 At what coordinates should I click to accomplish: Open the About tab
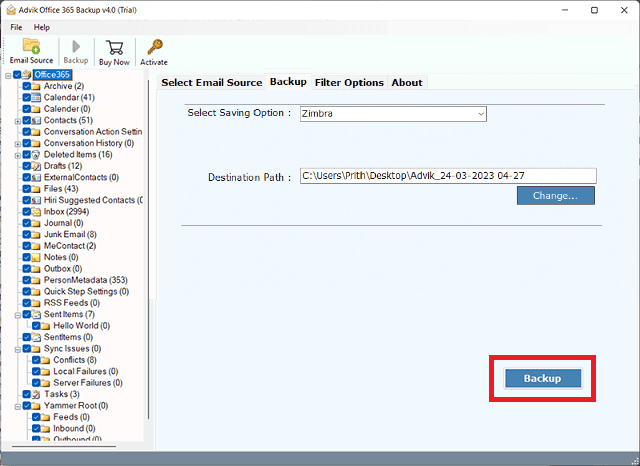pos(407,82)
